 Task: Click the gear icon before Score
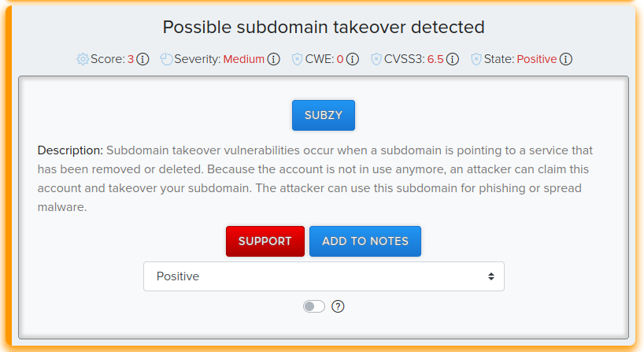(x=83, y=59)
